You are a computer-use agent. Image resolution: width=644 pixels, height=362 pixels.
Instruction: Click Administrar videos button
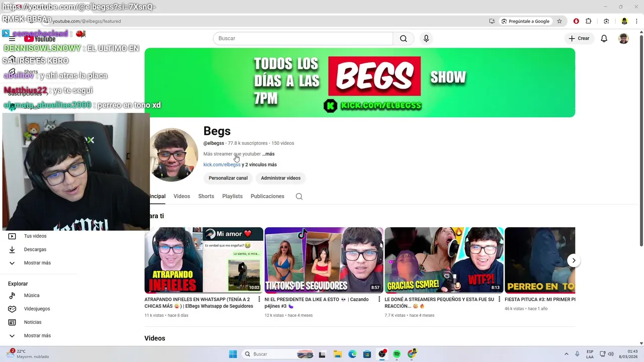[281, 178]
